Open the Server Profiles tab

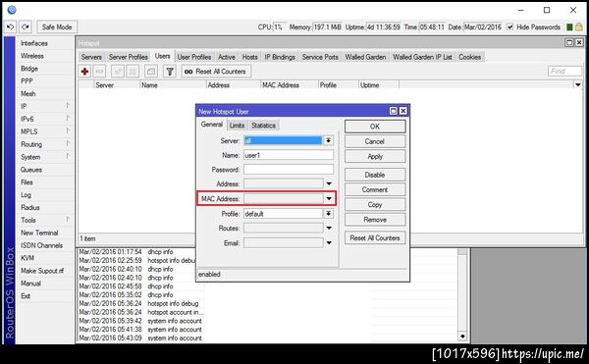(128, 57)
